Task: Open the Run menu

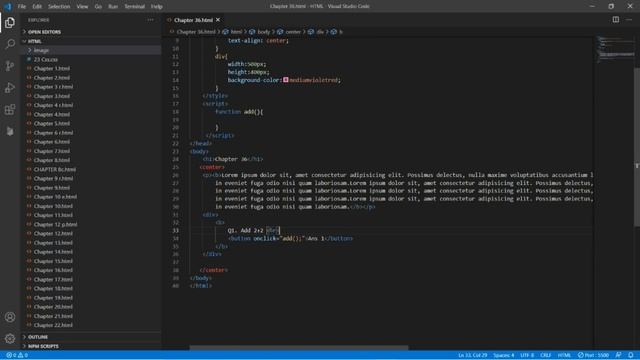Action: pyautogui.click(x=113, y=7)
